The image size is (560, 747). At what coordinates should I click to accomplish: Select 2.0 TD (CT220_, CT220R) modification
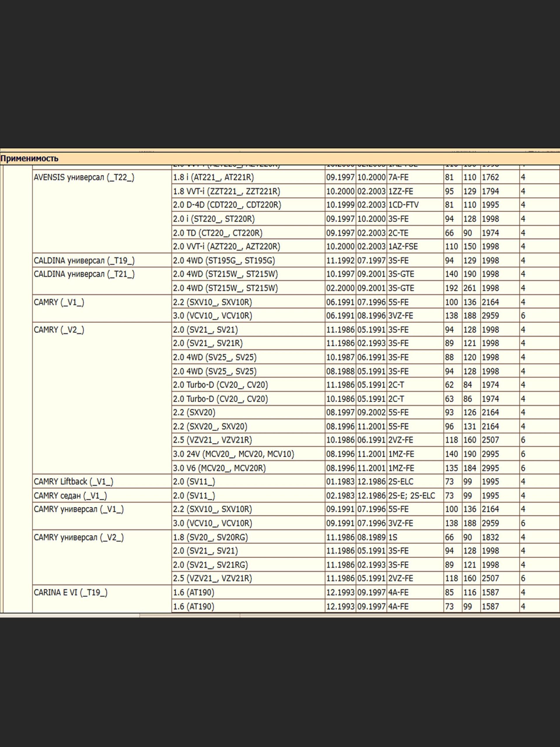(217, 233)
